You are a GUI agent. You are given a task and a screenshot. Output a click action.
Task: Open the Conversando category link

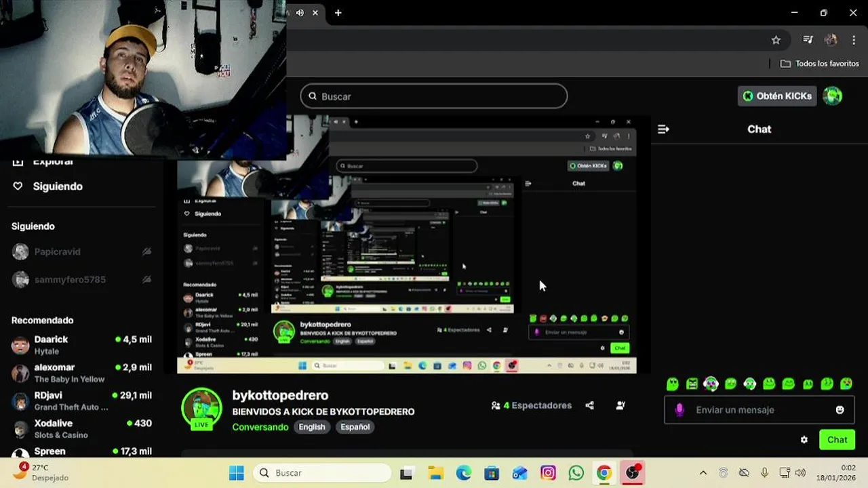260,427
